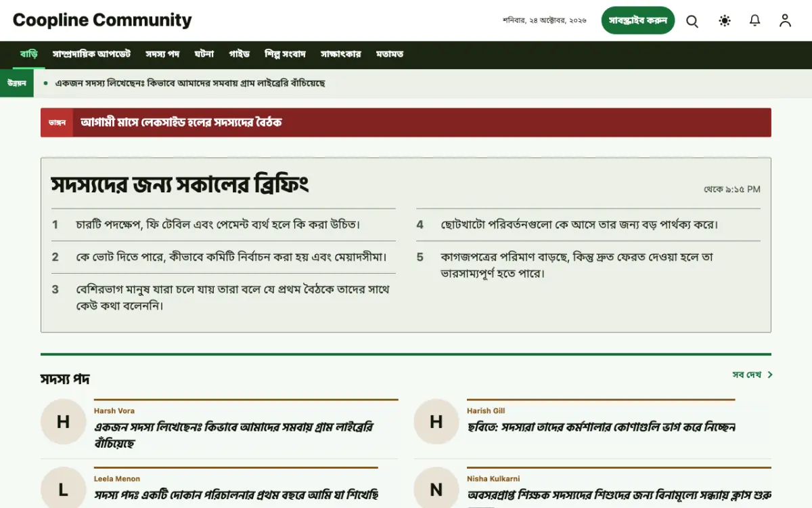Open the মতামত nav item
Image resolution: width=812 pixels, height=508 pixels.
390,54
